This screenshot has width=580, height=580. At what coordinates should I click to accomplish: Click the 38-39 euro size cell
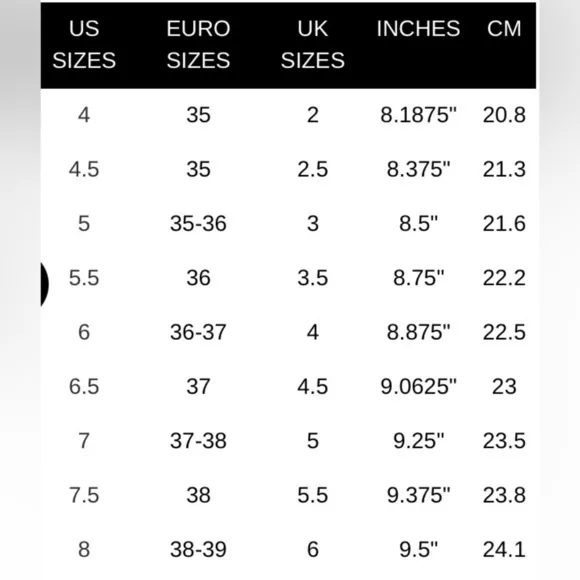[x=198, y=549]
